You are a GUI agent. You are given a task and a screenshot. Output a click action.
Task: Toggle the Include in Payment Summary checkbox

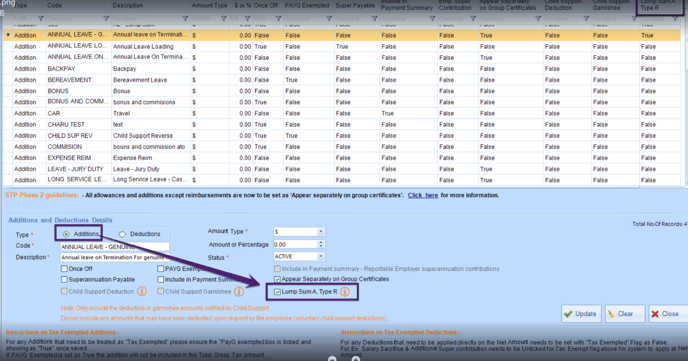coord(161,279)
